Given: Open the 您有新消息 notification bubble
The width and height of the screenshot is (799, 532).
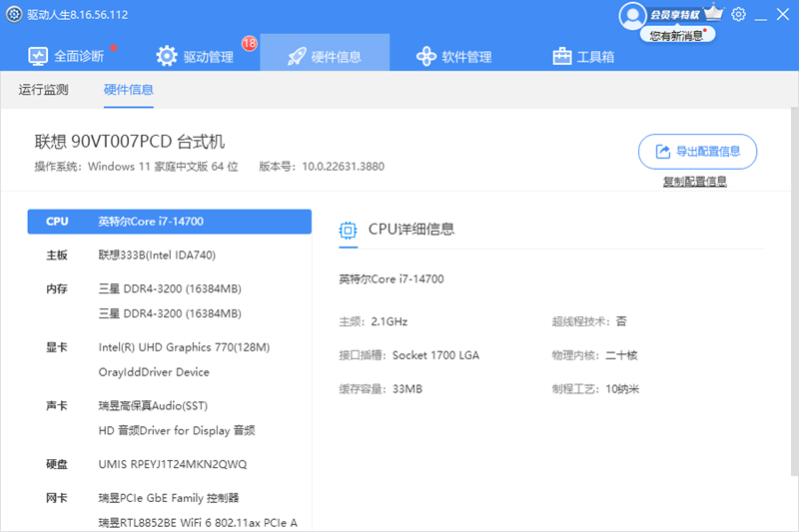Looking at the screenshot, I should click(675, 35).
